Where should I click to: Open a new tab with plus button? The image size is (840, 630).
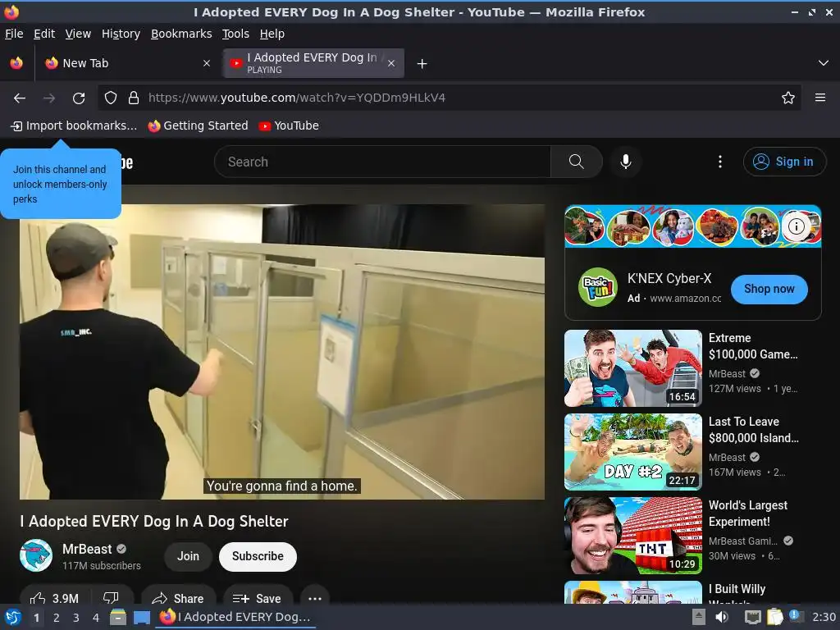click(x=422, y=64)
